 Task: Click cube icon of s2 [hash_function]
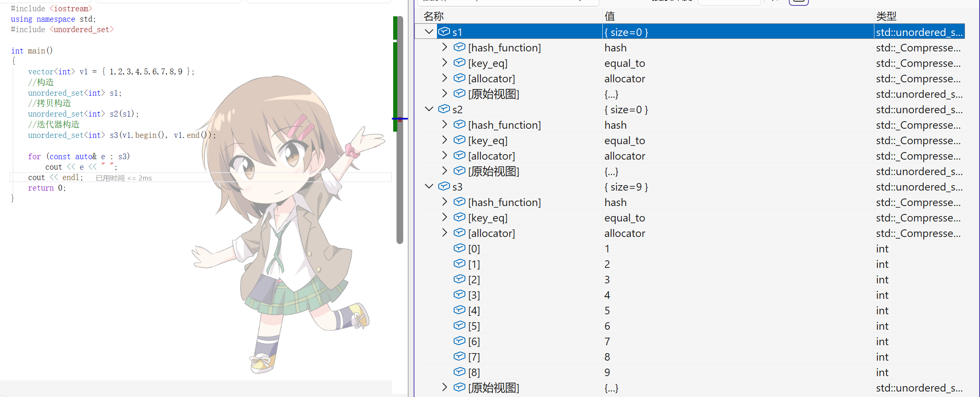pos(460,125)
